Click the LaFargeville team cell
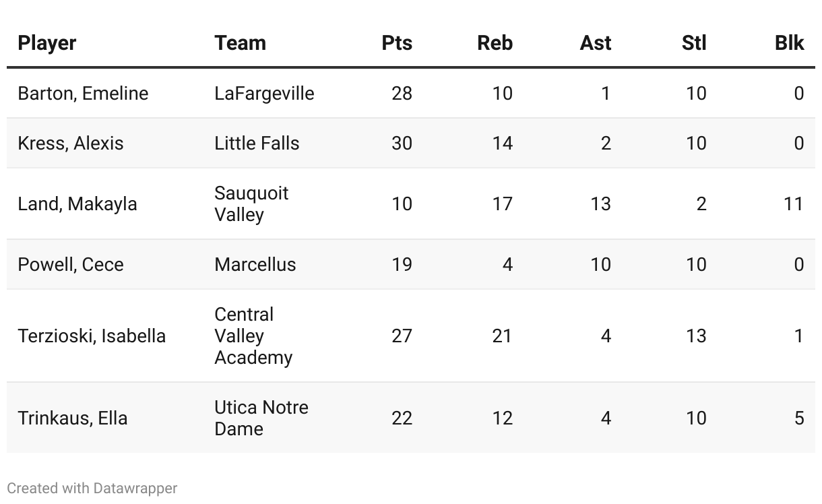The height and width of the screenshot is (504, 822). 264,93
